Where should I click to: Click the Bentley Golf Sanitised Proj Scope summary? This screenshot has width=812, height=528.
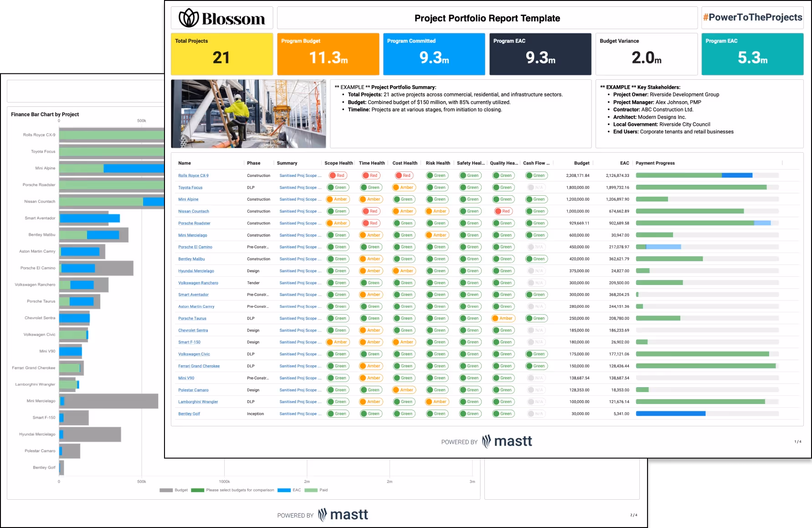click(x=300, y=414)
